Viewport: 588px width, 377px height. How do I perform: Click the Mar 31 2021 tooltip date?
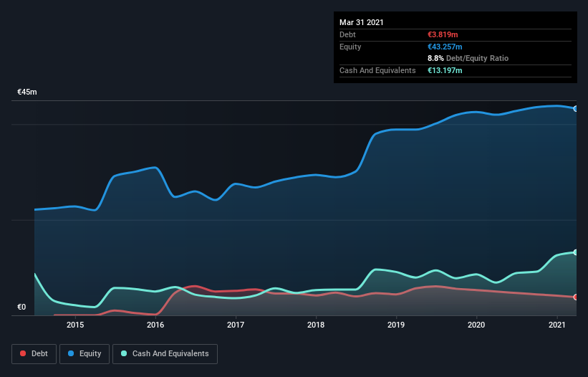[x=362, y=22]
